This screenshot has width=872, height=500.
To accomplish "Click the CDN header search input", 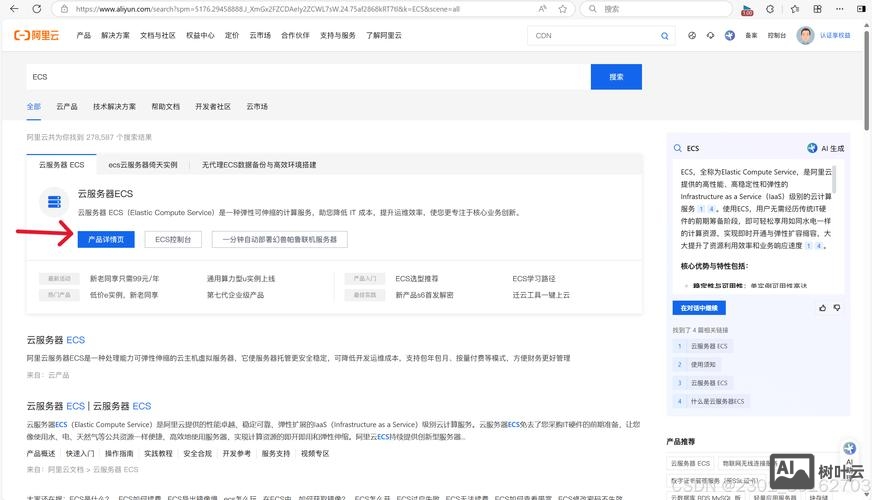I will click(x=593, y=36).
